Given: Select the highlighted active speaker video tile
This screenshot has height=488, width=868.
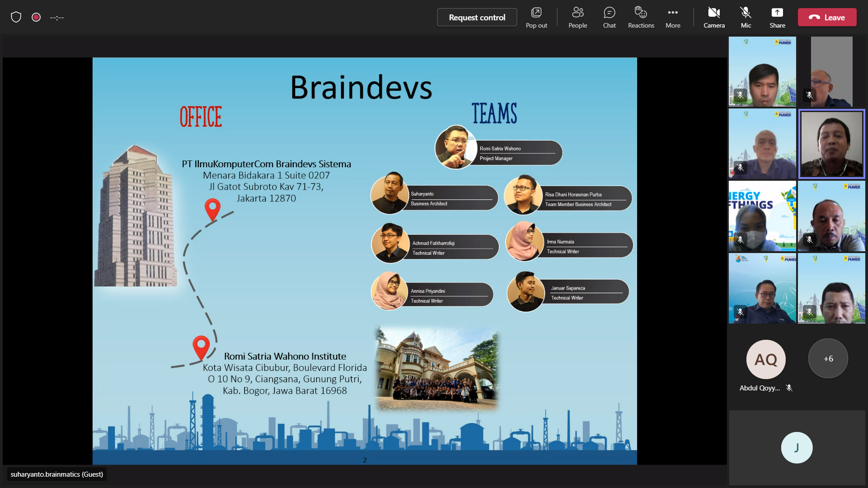Looking at the screenshot, I should [x=831, y=144].
